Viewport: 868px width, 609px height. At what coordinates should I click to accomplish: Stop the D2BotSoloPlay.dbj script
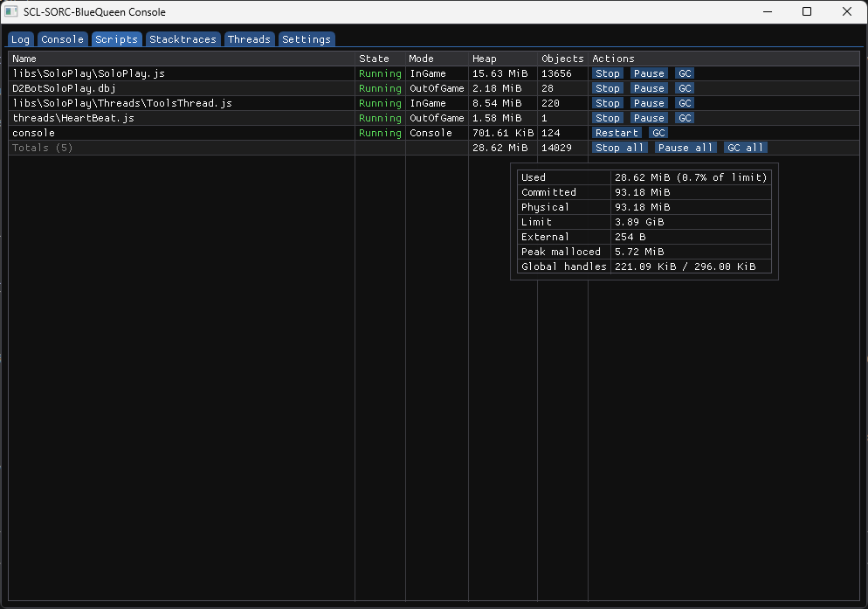click(607, 88)
